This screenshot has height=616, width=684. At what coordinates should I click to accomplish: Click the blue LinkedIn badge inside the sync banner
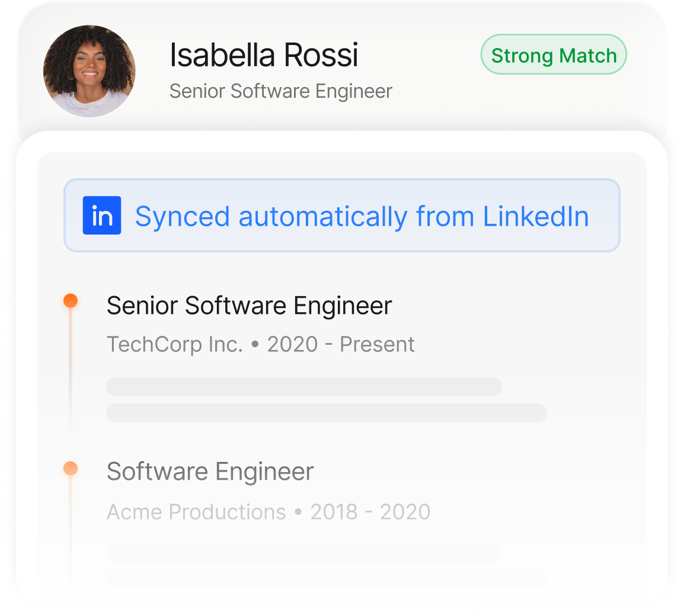tap(101, 216)
